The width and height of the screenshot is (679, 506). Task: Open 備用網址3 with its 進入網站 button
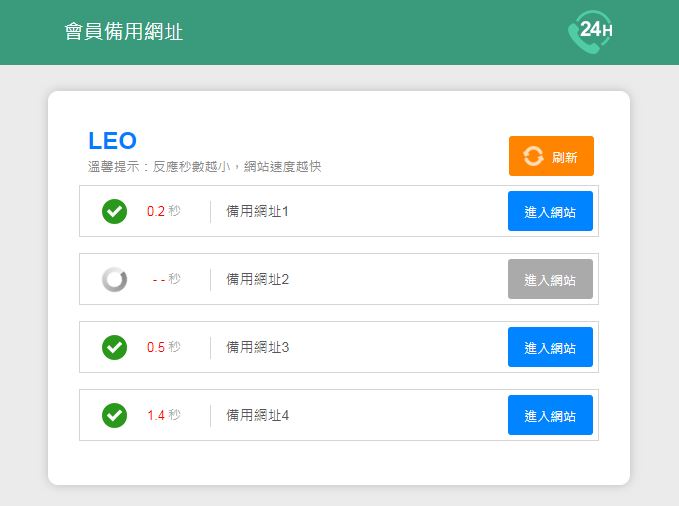tap(550, 347)
